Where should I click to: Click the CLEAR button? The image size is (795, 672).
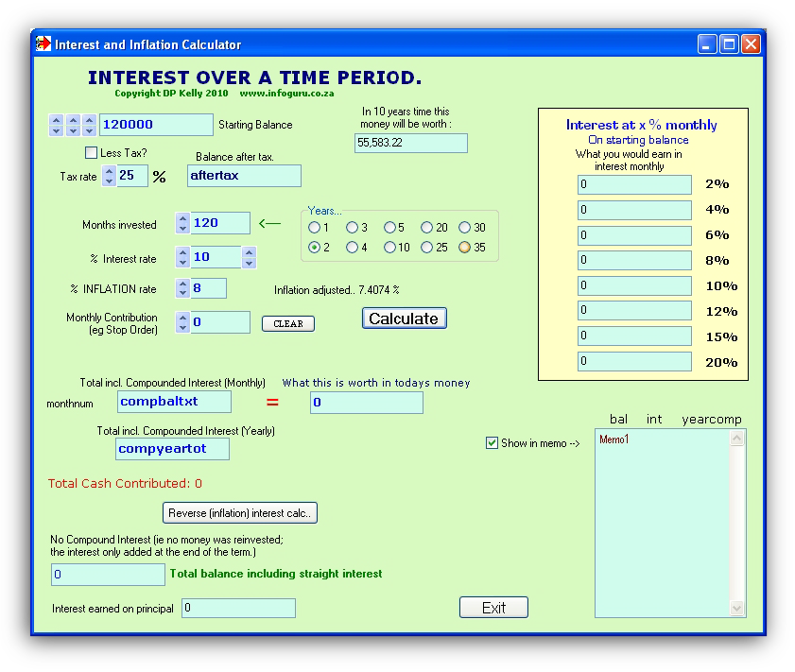coord(287,324)
